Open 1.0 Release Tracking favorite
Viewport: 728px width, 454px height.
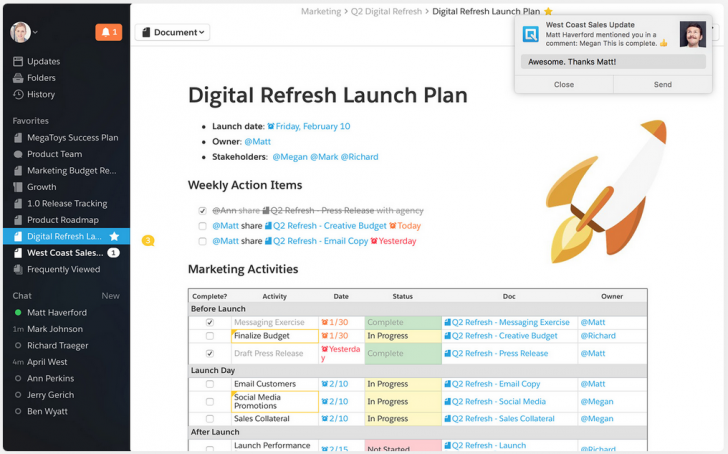(66, 203)
